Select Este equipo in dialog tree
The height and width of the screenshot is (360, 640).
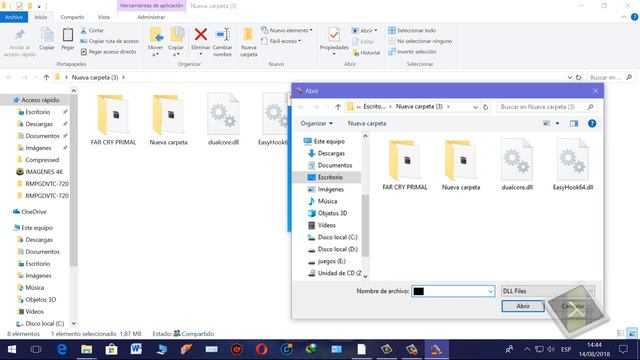[325, 142]
